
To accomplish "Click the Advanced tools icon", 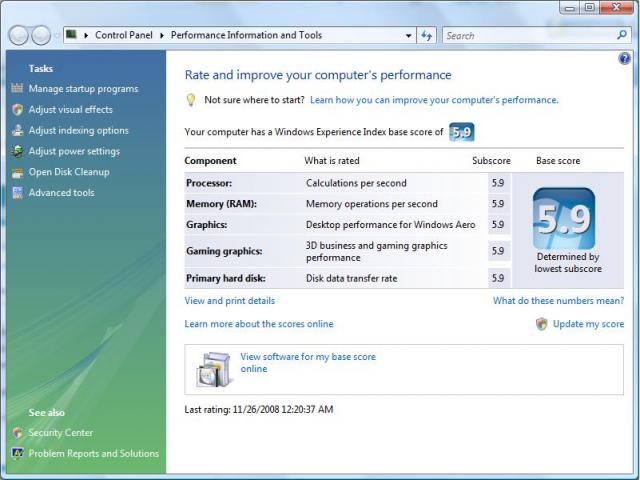I will (17, 193).
